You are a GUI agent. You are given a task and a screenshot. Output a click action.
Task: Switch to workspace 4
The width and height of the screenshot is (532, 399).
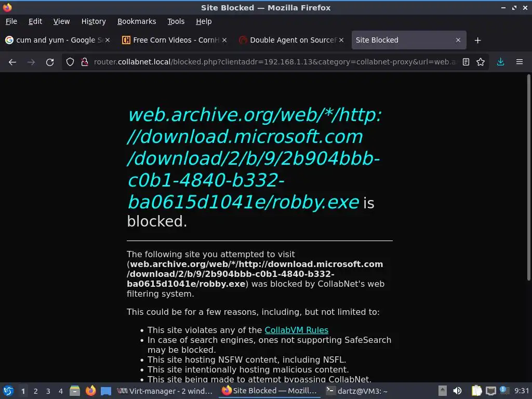[x=61, y=391]
